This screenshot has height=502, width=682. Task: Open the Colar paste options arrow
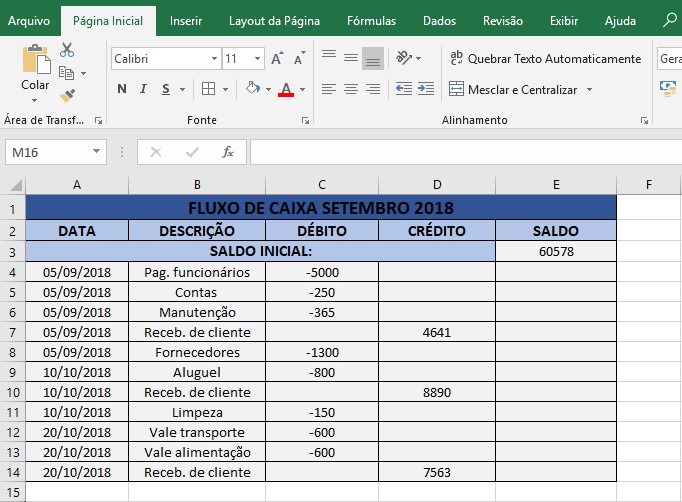click(34, 100)
